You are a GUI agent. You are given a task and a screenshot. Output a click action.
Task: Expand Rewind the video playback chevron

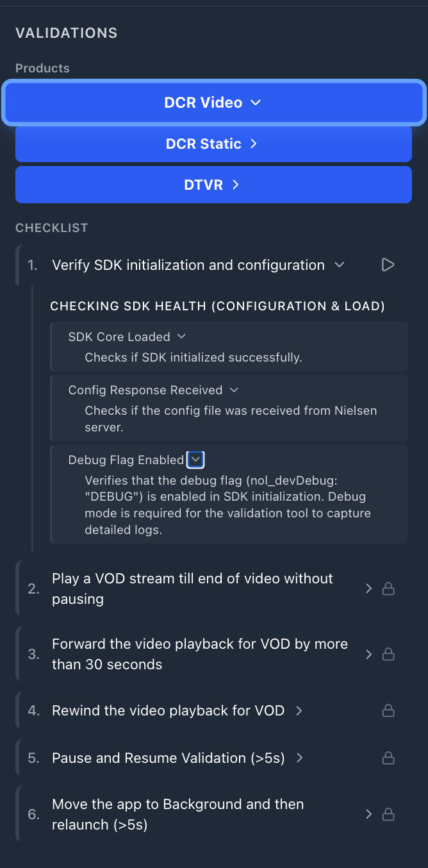(299, 710)
